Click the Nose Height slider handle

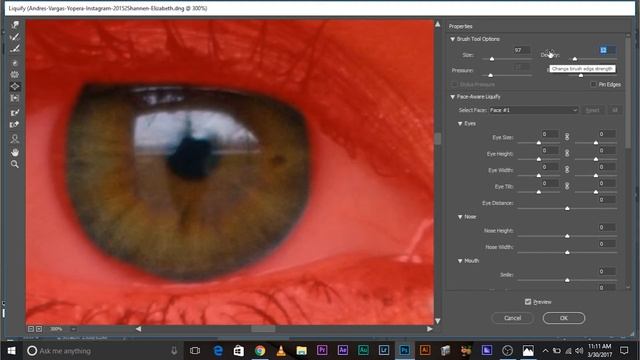(x=567, y=236)
